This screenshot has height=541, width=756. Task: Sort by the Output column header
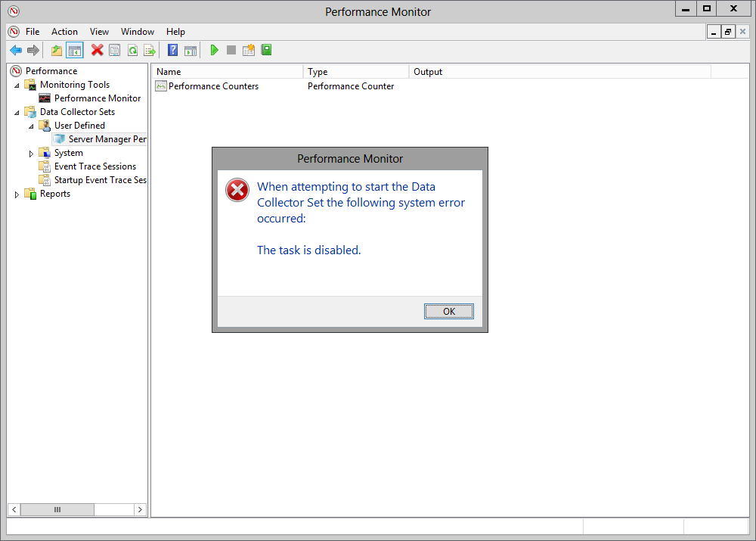pos(559,71)
